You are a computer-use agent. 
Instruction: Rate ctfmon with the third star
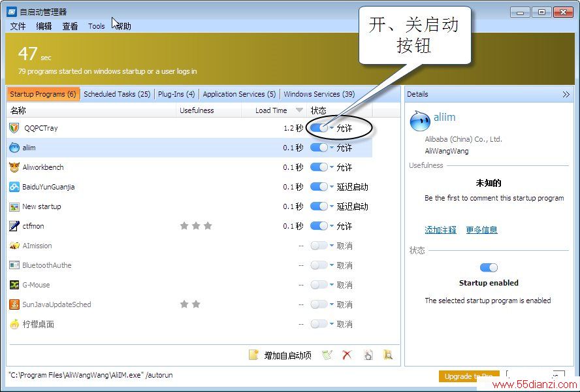(208, 225)
